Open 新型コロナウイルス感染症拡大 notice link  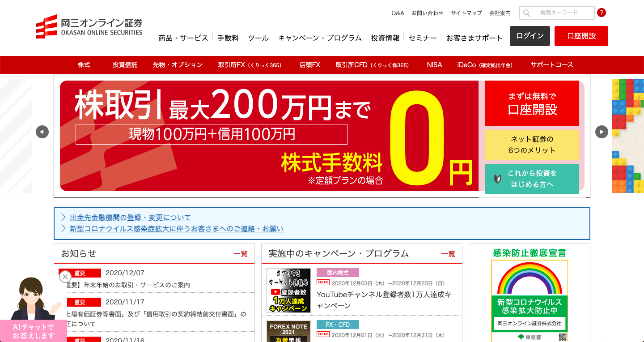177,229
